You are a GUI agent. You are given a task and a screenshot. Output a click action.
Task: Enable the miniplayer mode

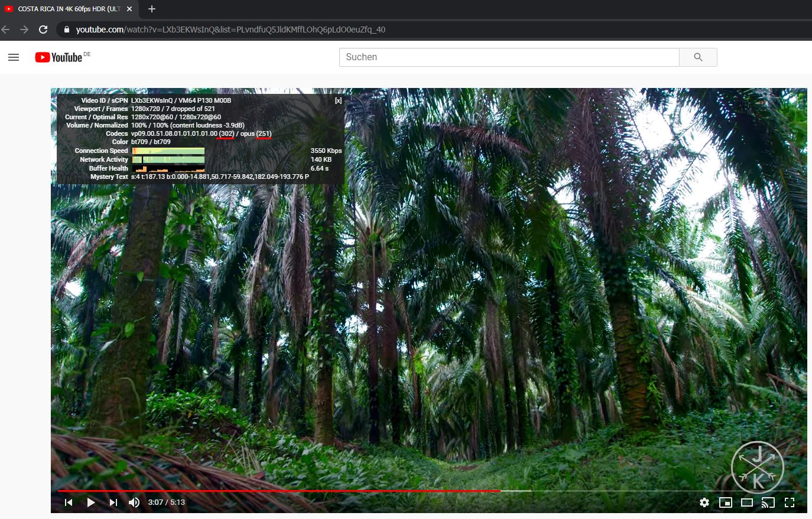point(726,502)
